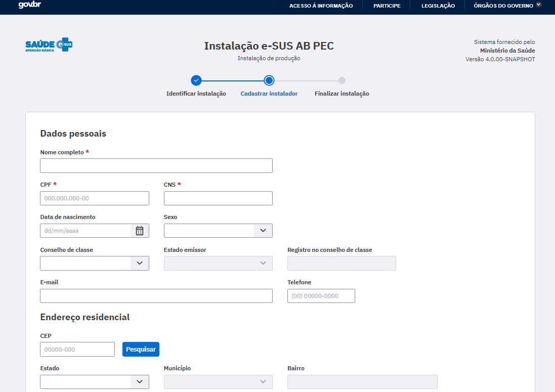The height and width of the screenshot is (392, 555).
Task: Open the Participe menu item
Action: point(387,6)
